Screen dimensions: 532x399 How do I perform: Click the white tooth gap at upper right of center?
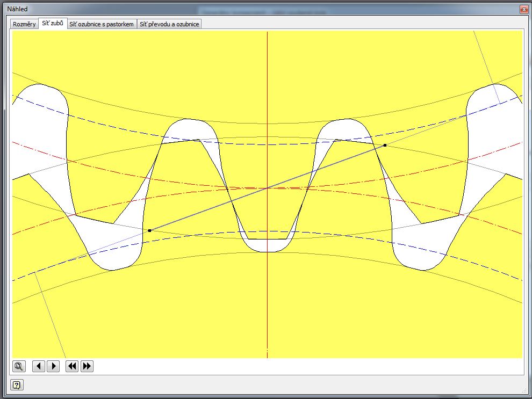[x=344, y=130]
